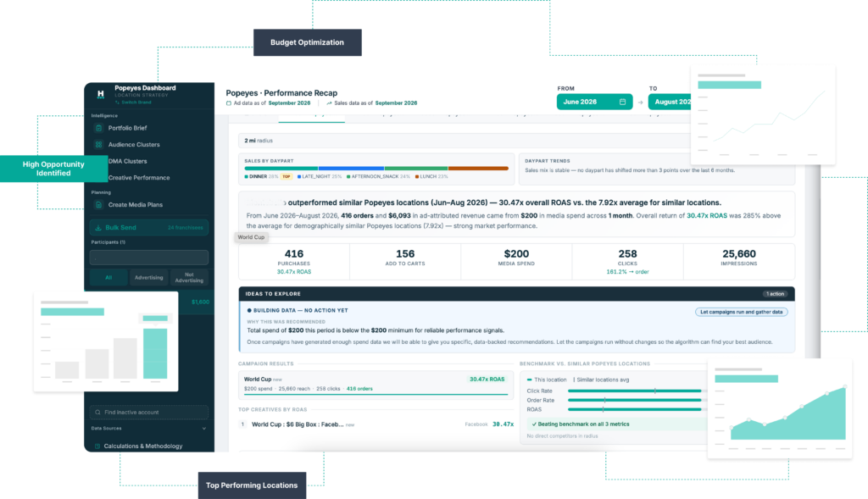Click the Switch Brand arrows icon
Viewport: 868px width, 499px height.
point(117,103)
